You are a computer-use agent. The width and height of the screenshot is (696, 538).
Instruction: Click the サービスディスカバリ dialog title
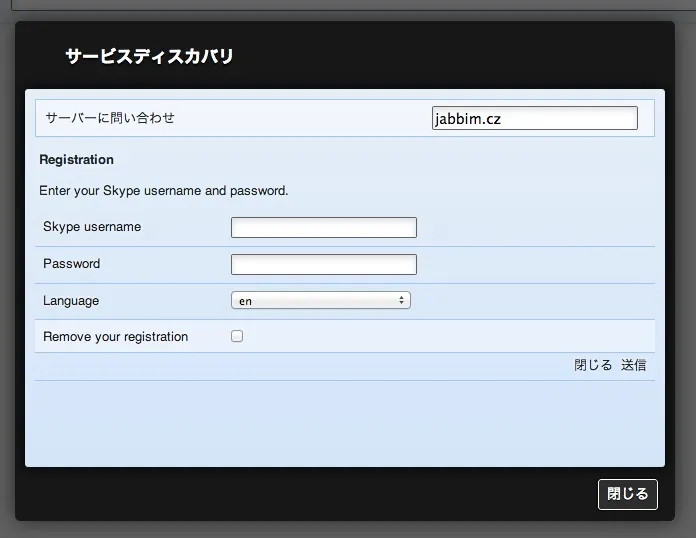click(x=149, y=57)
